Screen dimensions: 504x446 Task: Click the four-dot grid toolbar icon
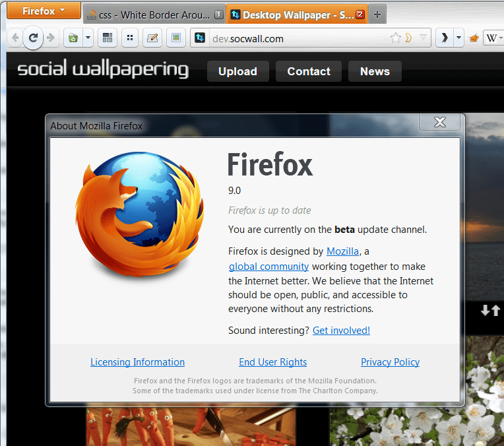click(x=130, y=38)
